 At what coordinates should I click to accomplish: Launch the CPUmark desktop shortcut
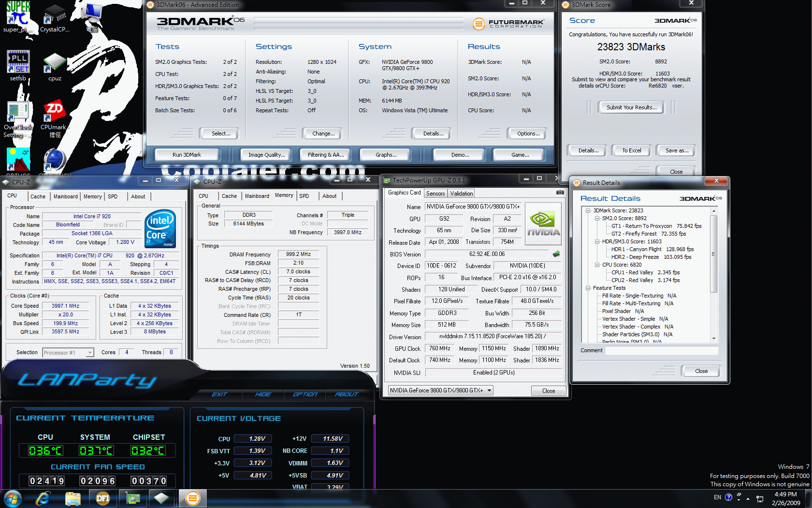click(55, 120)
